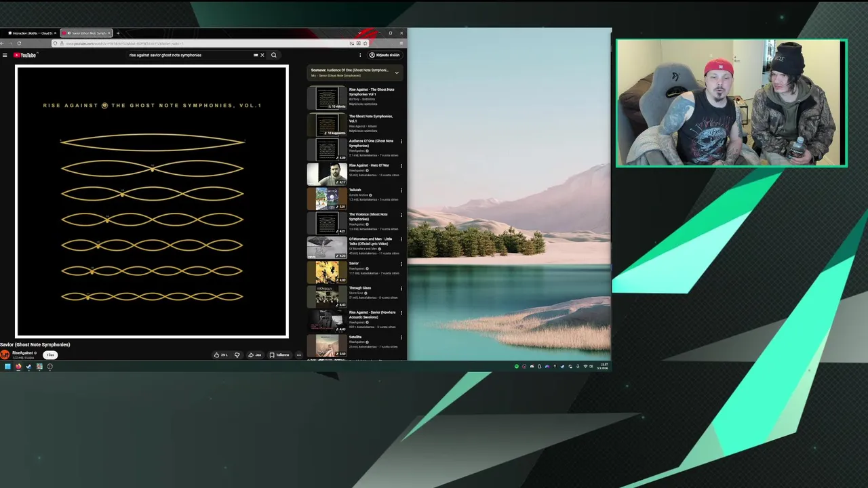Dislike the video with thumbs down
Viewport: 868px width, 488px height.
(x=237, y=354)
